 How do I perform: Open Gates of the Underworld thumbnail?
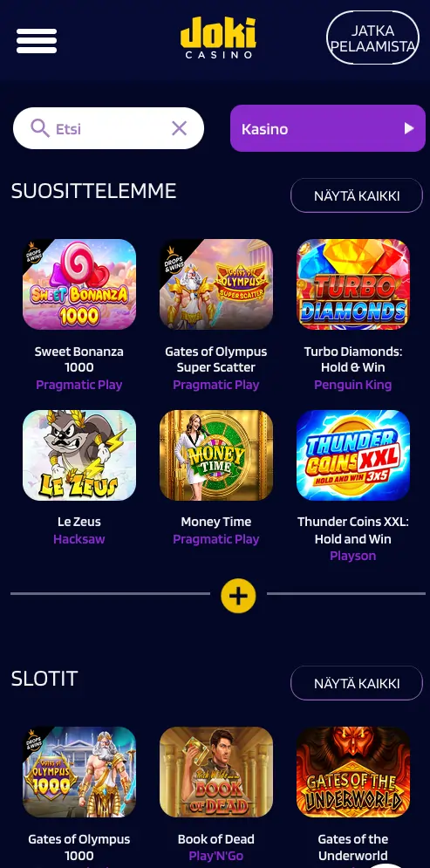(x=353, y=772)
